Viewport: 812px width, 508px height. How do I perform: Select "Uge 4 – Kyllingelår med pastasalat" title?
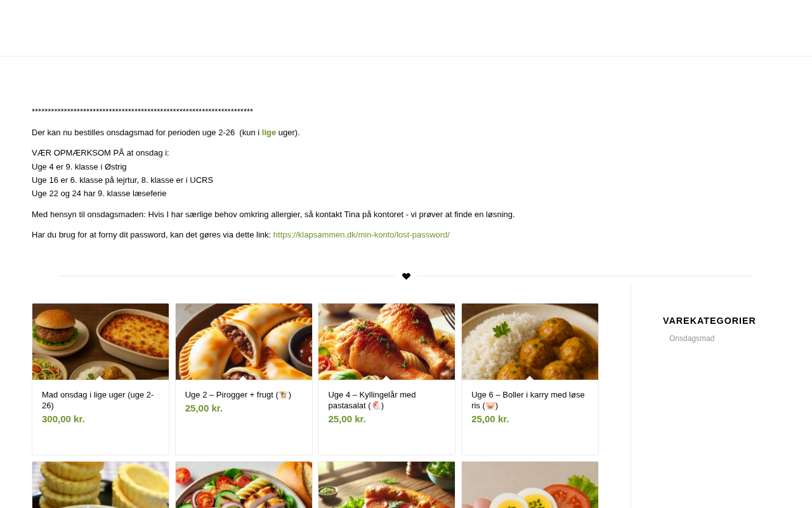click(x=372, y=400)
